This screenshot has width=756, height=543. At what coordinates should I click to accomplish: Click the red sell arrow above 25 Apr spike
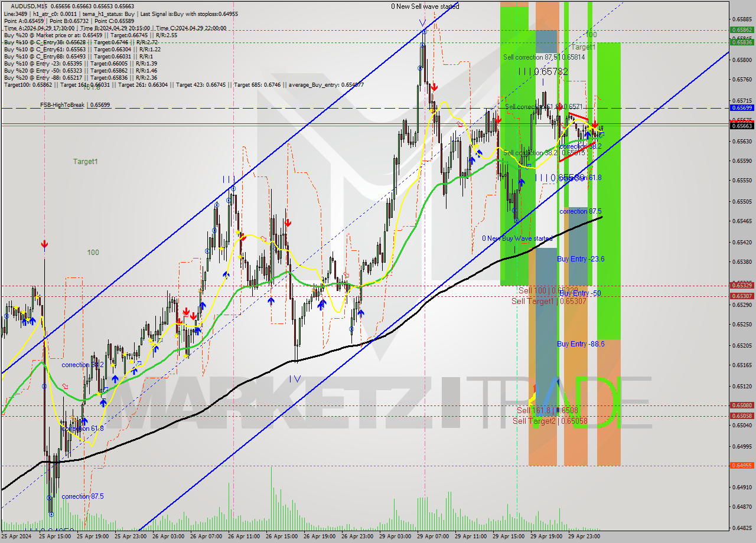click(44, 244)
